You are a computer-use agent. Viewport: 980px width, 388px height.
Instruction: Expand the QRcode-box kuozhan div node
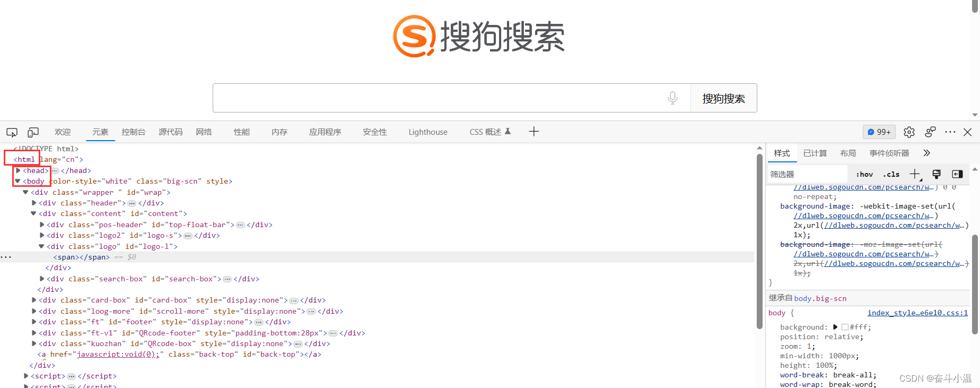click(34, 343)
